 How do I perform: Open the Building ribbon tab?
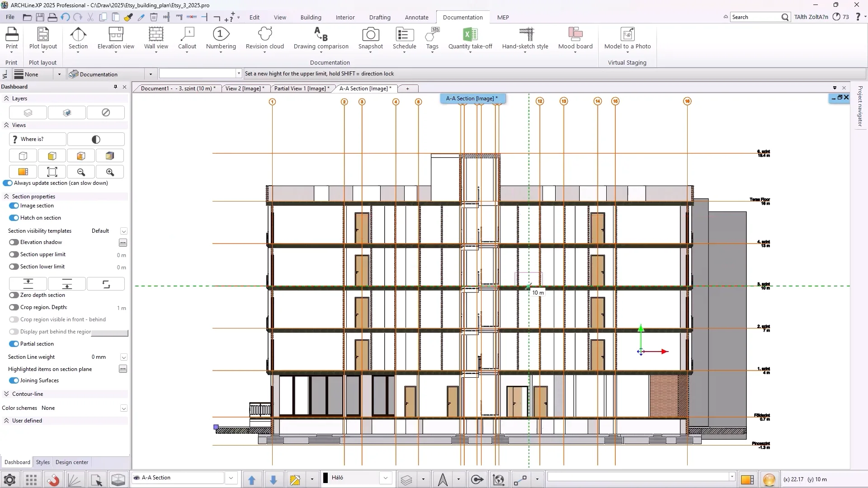311,17
